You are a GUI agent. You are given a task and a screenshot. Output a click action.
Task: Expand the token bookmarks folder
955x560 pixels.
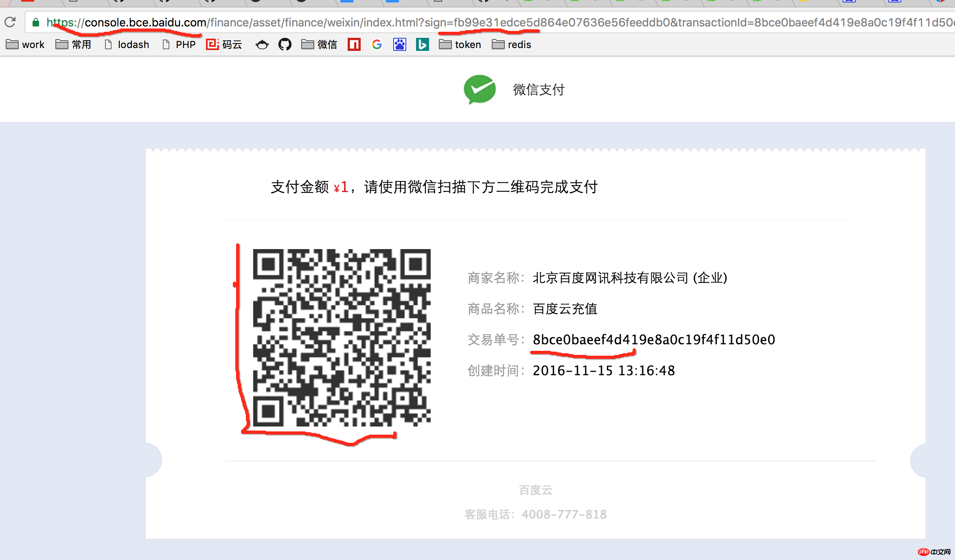(x=460, y=44)
